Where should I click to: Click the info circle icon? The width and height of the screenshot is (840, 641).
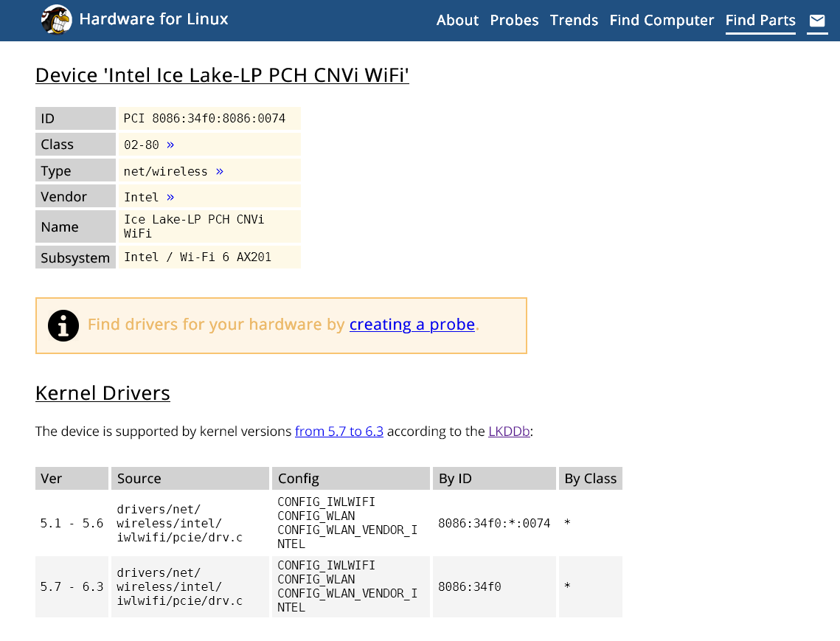pyautogui.click(x=63, y=325)
